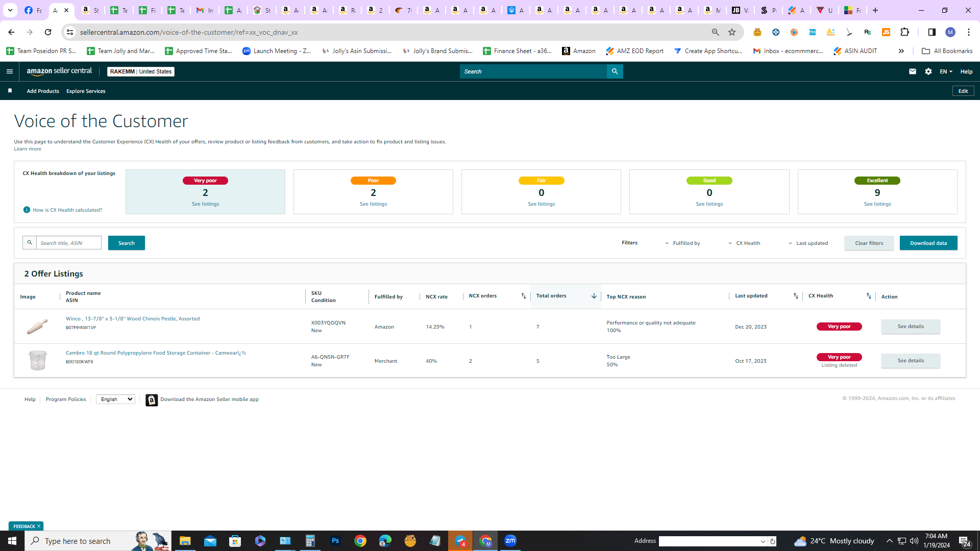This screenshot has height=551, width=980.
Task: Open the Chrome extensions puzzle icon
Action: coord(905,32)
